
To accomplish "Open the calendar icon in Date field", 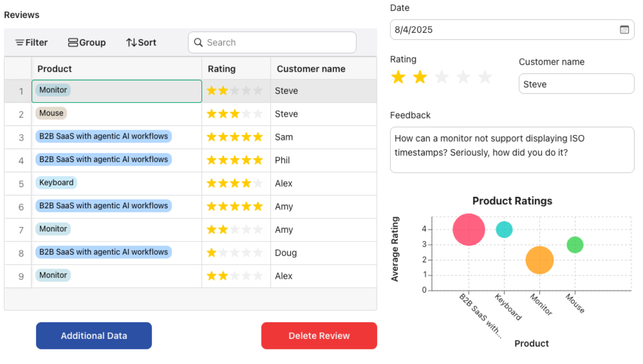I will tap(624, 30).
